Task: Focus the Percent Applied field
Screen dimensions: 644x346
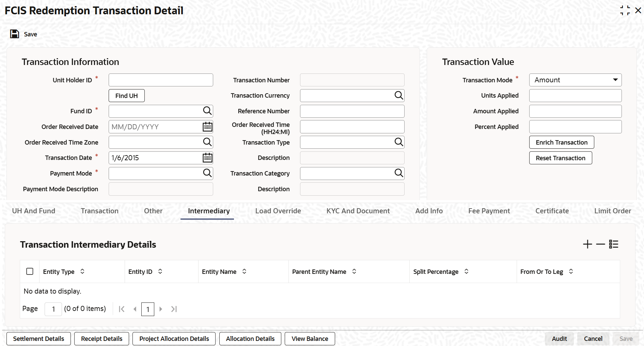Action: [575, 127]
